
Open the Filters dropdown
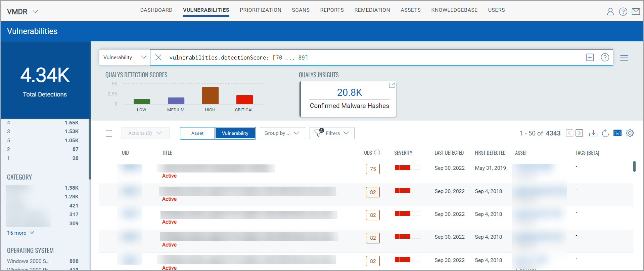point(332,133)
